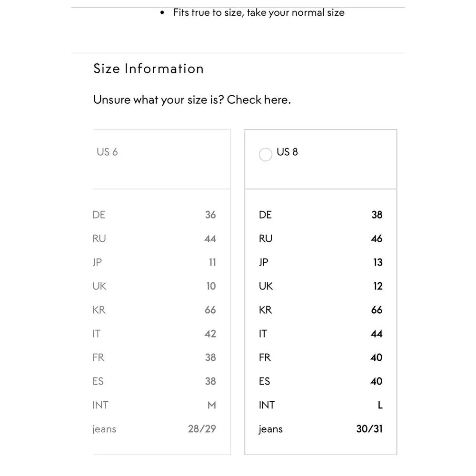Click the IT 44 row under US 8
The width and height of the screenshot is (476, 476).
pos(320,334)
